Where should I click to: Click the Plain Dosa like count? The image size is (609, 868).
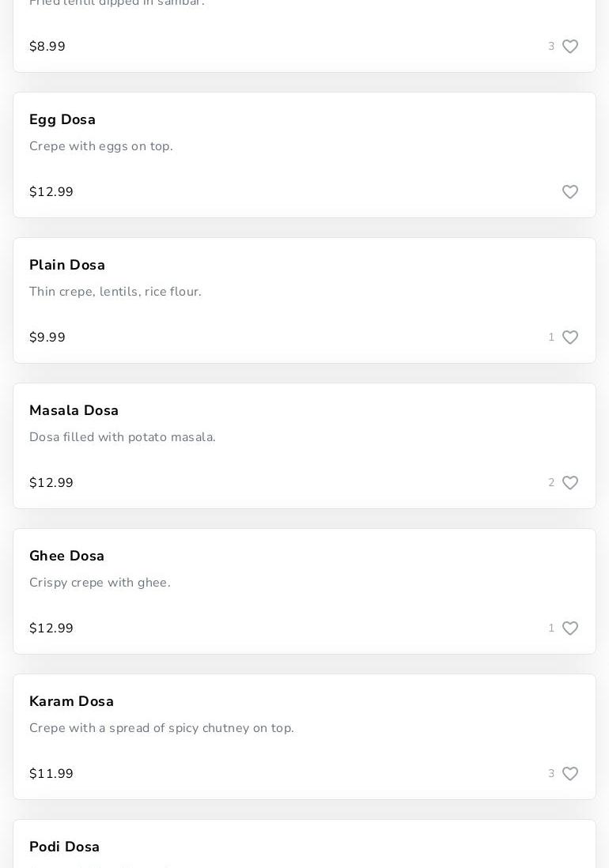click(x=551, y=338)
